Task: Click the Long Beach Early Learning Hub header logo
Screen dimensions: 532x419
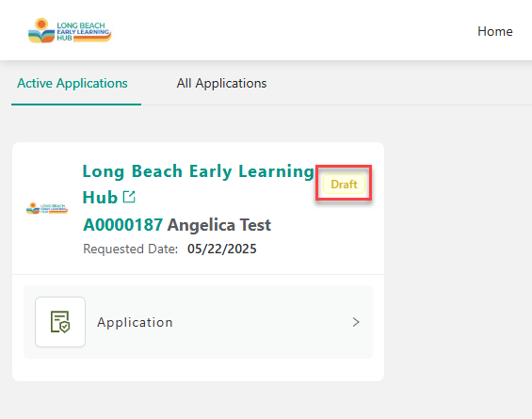Action: pos(70,30)
